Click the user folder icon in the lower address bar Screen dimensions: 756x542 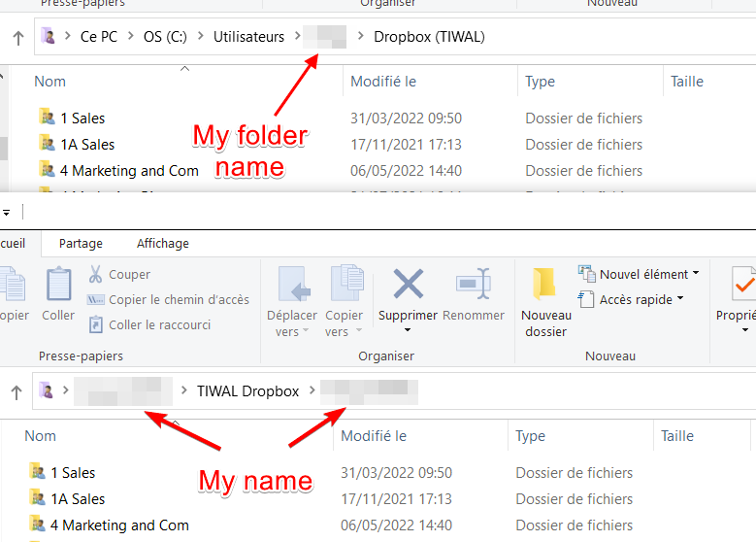46,390
